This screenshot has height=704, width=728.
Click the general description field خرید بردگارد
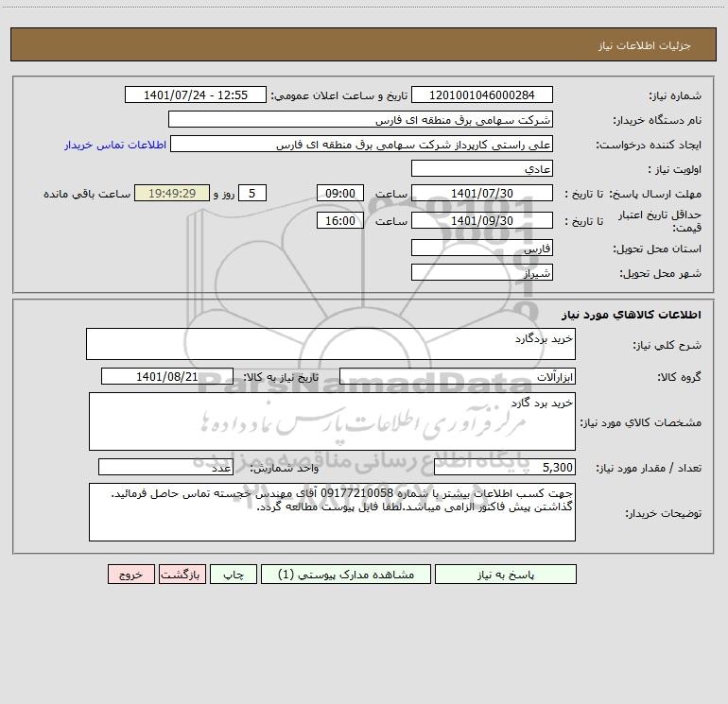pyautogui.click(x=331, y=344)
